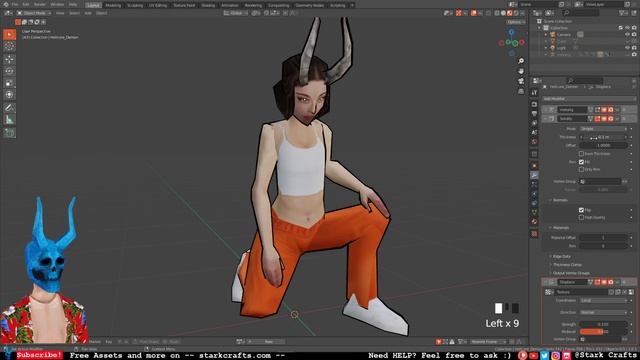Screen dimensions: 640x360
Task: Toggle Solidify modifier viewport display
Action: point(604,119)
